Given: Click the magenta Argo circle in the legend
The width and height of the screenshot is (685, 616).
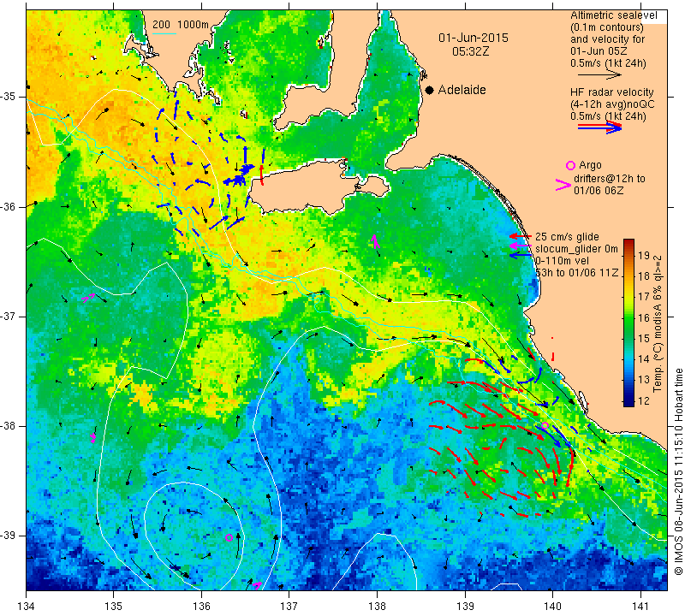Looking at the screenshot, I should coord(570,165).
